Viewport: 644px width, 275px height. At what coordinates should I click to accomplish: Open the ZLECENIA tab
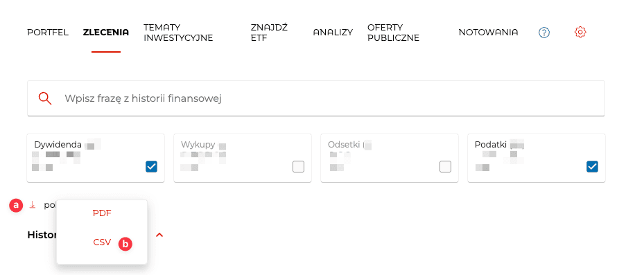click(106, 33)
